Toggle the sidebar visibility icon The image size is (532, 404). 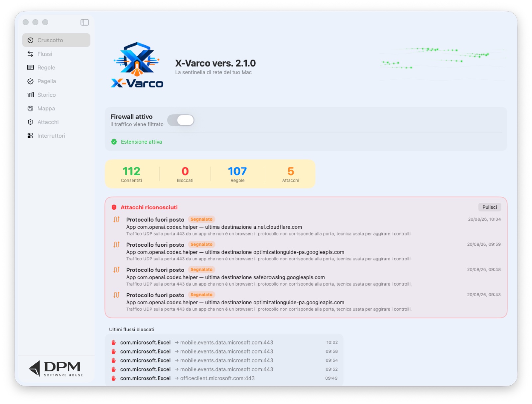click(84, 22)
